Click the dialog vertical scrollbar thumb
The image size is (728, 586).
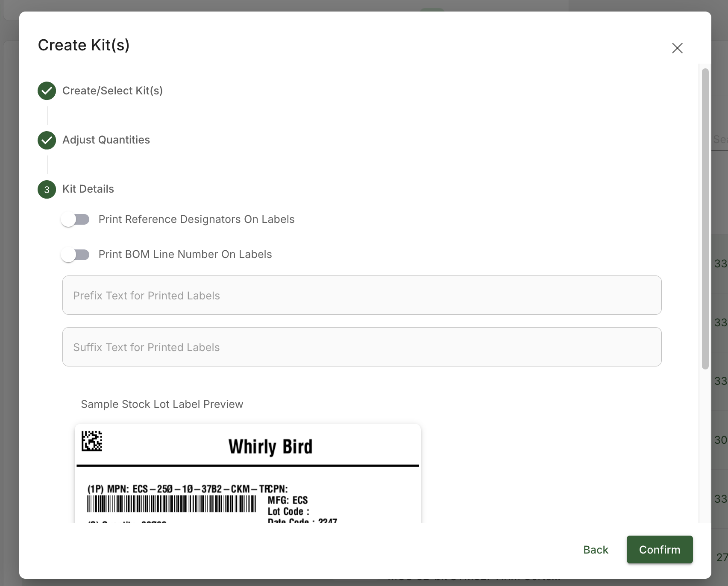coord(705,219)
